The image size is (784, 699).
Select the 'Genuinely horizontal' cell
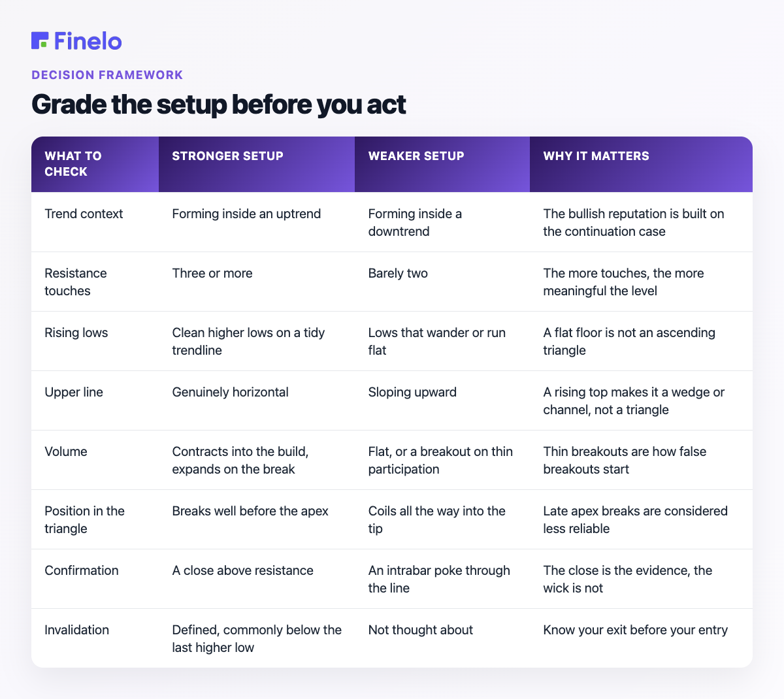click(230, 392)
